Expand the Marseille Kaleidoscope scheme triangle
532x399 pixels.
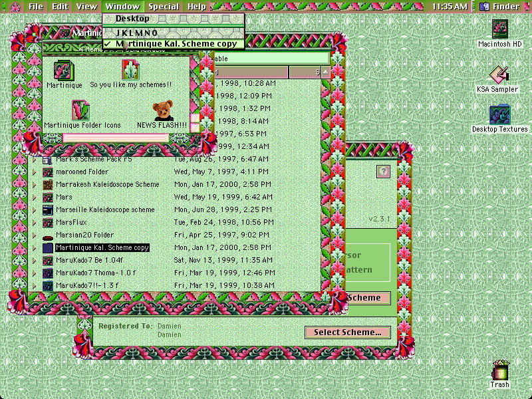coord(35,210)
